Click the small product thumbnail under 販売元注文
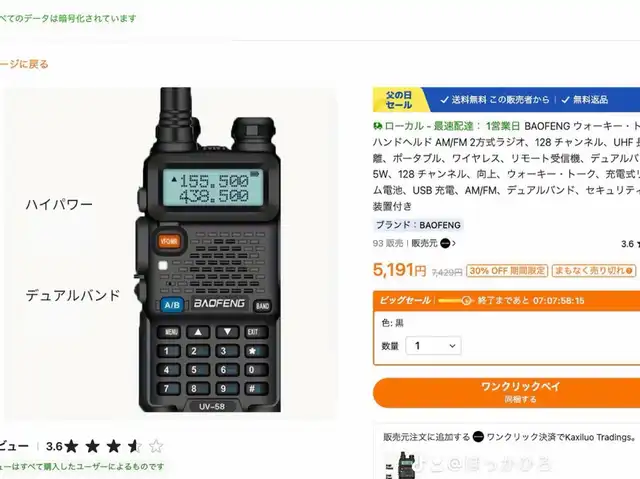Screen dimensions: 640x479 tap(401, 465)
